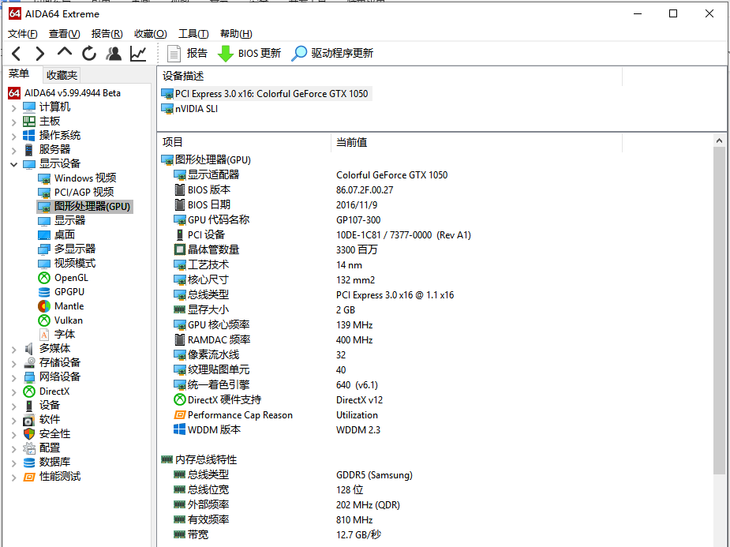The image size is (730, 547).
Task: Click the 数据库 database icon
Action: pyautogui.click(x=29, y=462)
